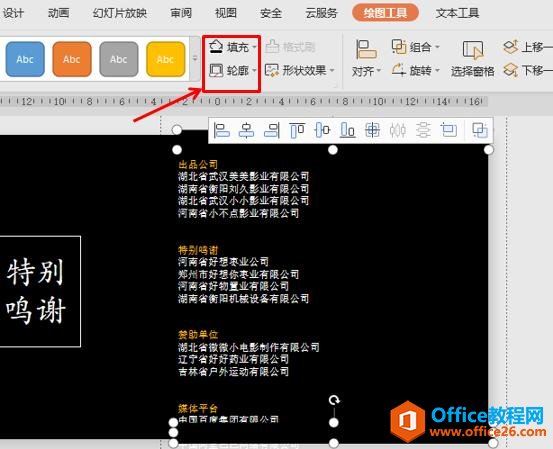Click the rotation handle of the text box
The image size is (553, 449).
tap(334, 400)
